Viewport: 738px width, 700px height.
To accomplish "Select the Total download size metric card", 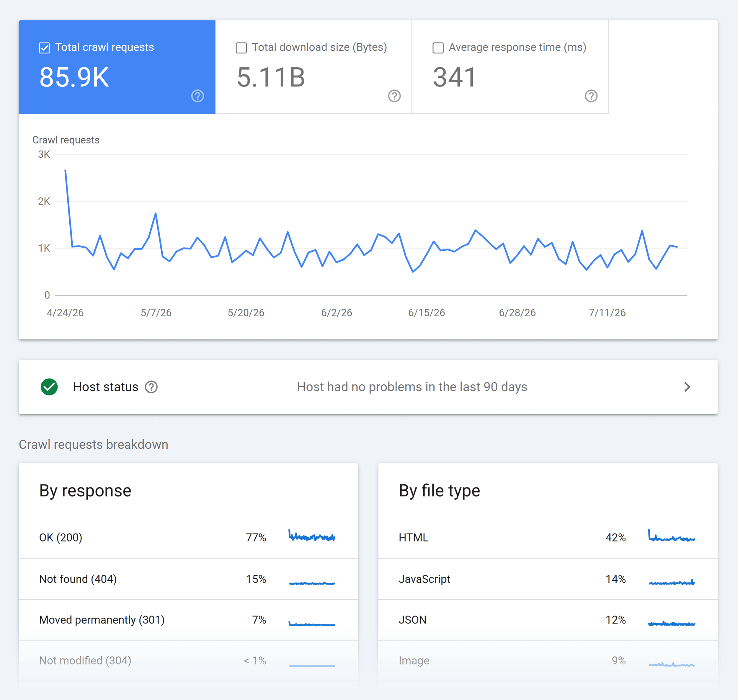I will coord(314,67).
